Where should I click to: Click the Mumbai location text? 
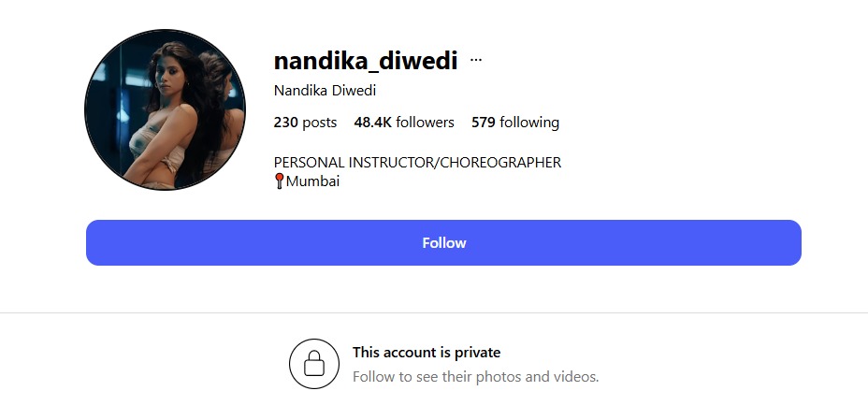(312, 181)
